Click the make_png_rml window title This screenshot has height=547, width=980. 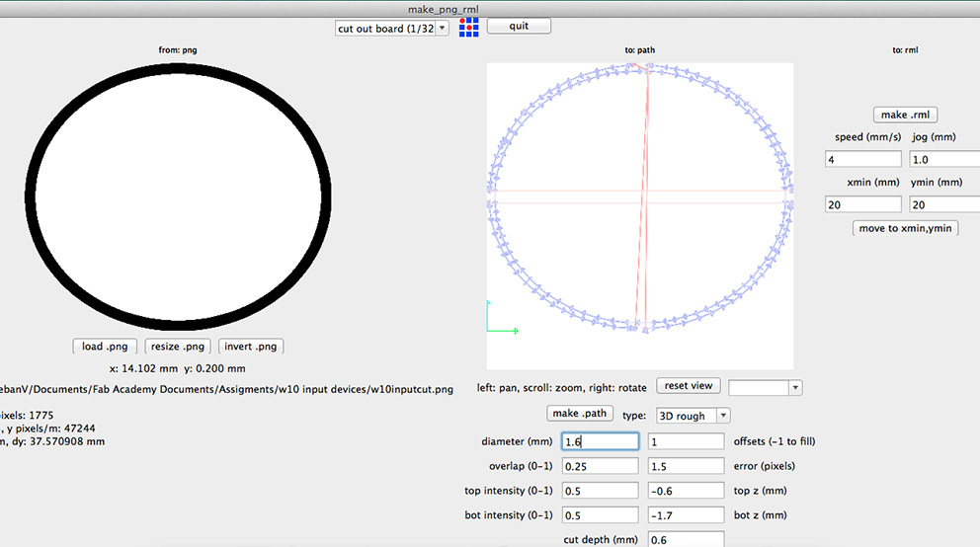click(444, 9)
